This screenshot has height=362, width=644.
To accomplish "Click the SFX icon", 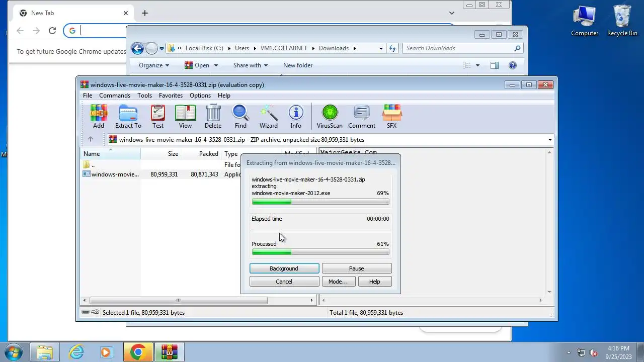I will coord(391,117).
